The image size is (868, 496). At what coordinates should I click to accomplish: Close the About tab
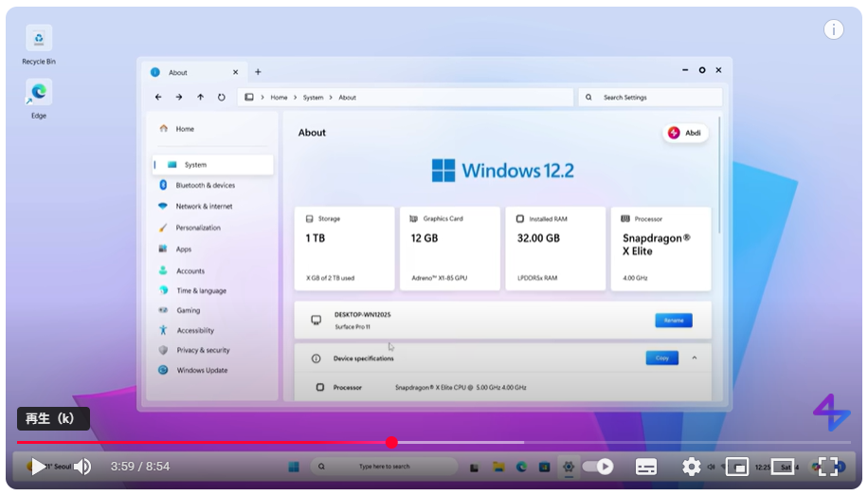pyautogui.click(x=235, y=72)
